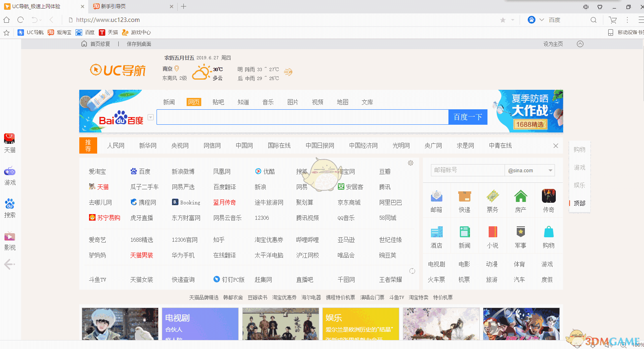Expand the Baidu search engine dropdown arrow
This screenshot has width=644, height=349.
[x=150, y=117]
